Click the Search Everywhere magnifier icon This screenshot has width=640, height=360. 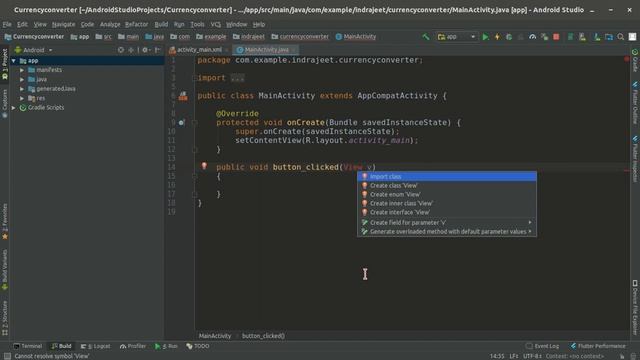point(620,37)
